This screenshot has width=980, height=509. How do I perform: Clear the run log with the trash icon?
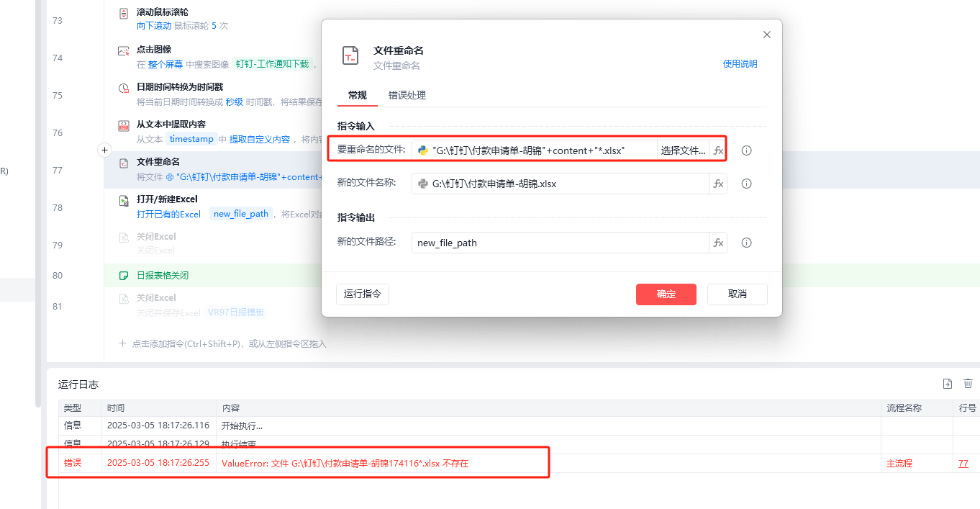968,384
